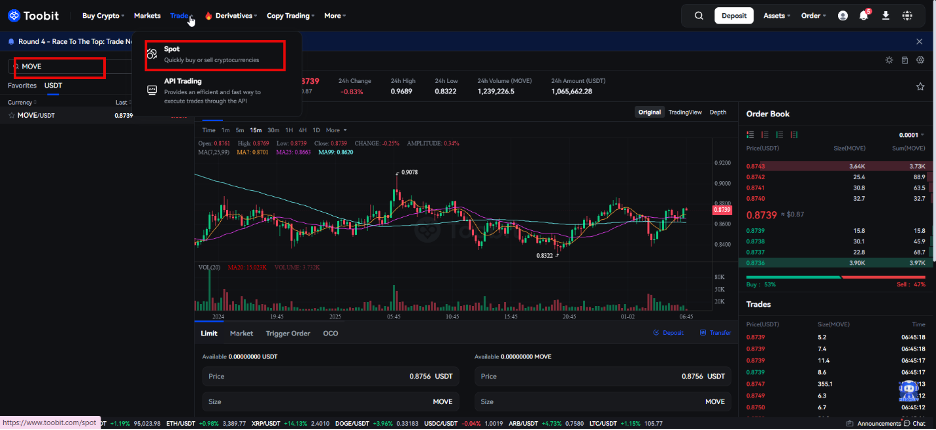936x430 pixels.
Task: Open the More timeframe dropdown
Action: (x=336, y=130)
